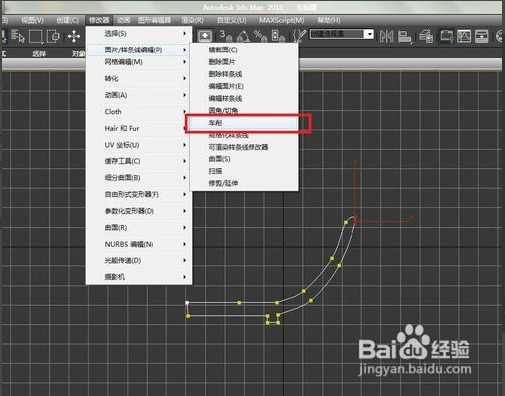The height and width of the screenshot is (396, 505).
Task: Toggle Keyboard Shortcut Override icon
Action: click(205, 36)
